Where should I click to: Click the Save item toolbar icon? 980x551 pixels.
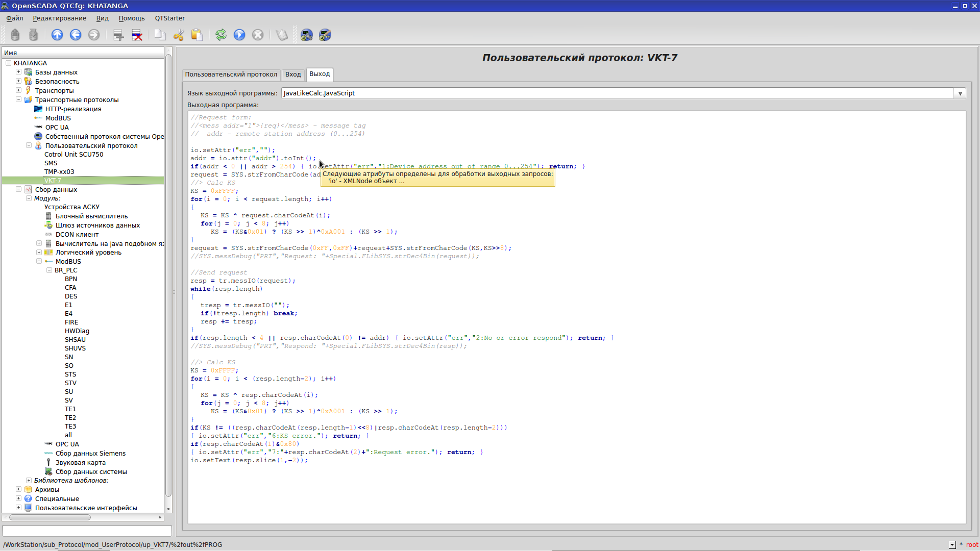tap(33, 35)
